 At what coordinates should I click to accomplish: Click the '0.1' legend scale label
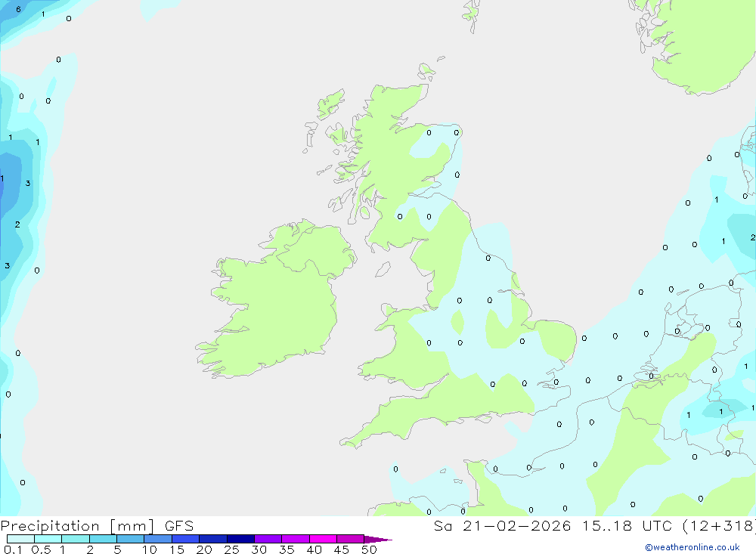13,549
